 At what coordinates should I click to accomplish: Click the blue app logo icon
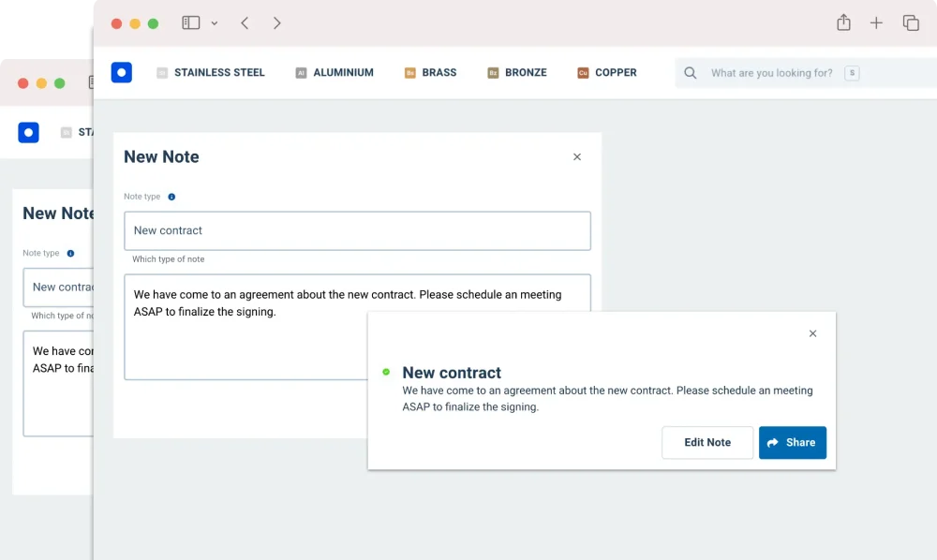[x=121, y=73]
